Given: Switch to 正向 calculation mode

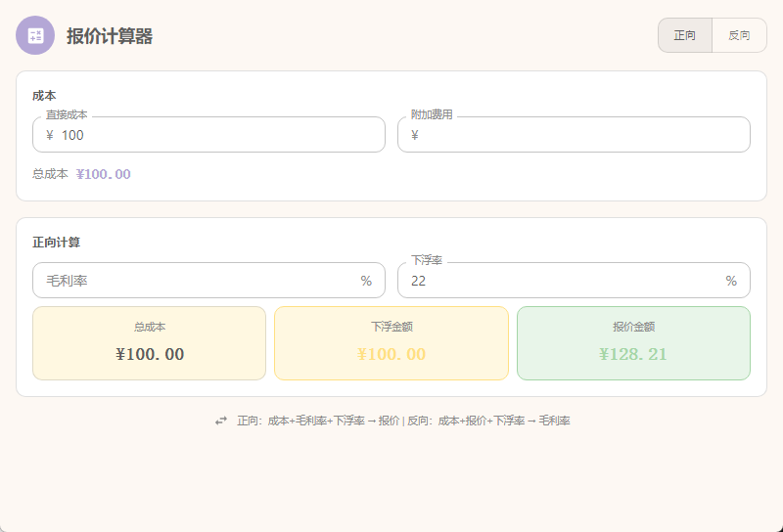Looking at the screenshot, I should [x=684, y=35].
